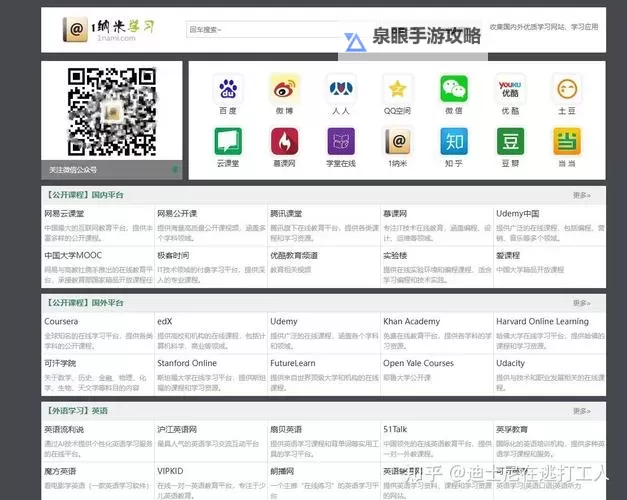Screen dimensions: 627x500
Task: Open the 朗播网 link
Action: click(282, 471)
